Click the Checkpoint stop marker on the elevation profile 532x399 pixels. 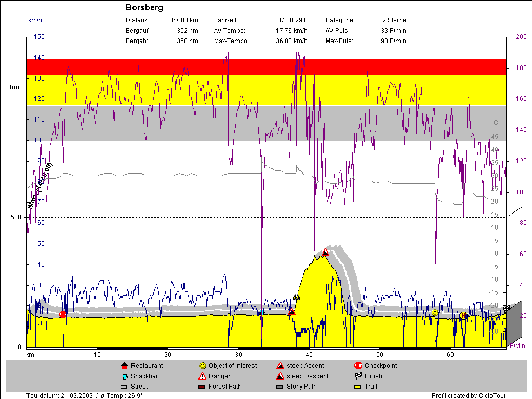63,314
